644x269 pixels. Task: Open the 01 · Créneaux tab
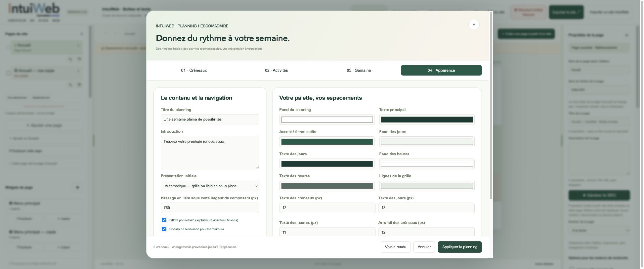[x=194, y=70]
